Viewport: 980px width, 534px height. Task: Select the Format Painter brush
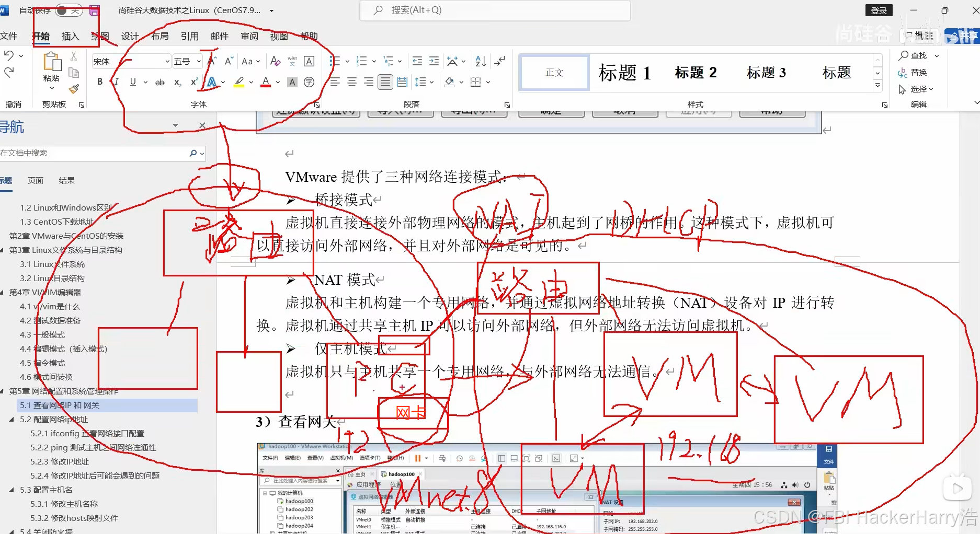pos(74,89)
